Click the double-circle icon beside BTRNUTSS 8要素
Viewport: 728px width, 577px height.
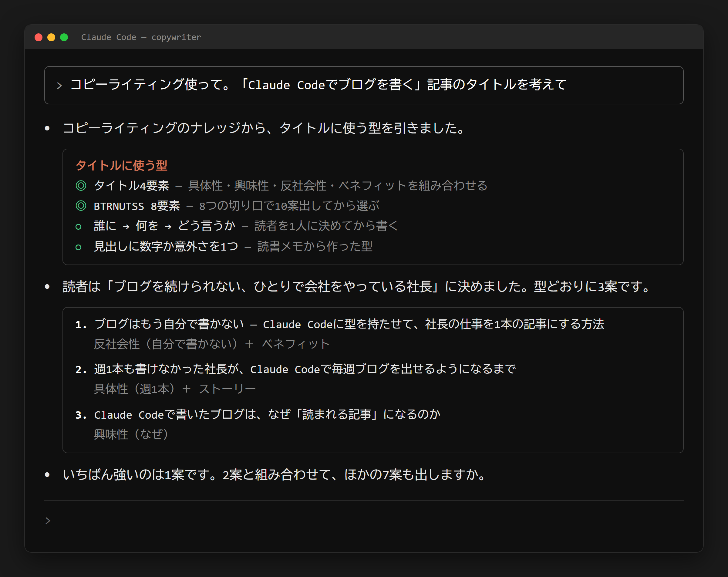[x=81, y=206]
